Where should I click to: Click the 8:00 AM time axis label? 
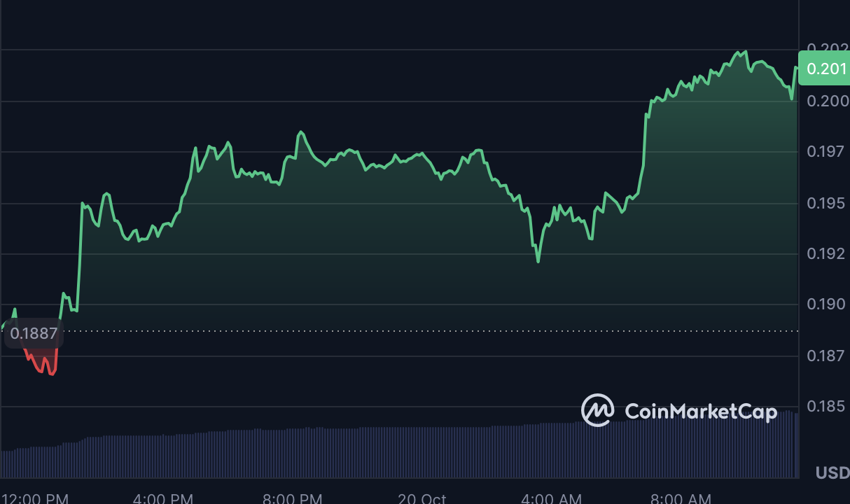681,498
